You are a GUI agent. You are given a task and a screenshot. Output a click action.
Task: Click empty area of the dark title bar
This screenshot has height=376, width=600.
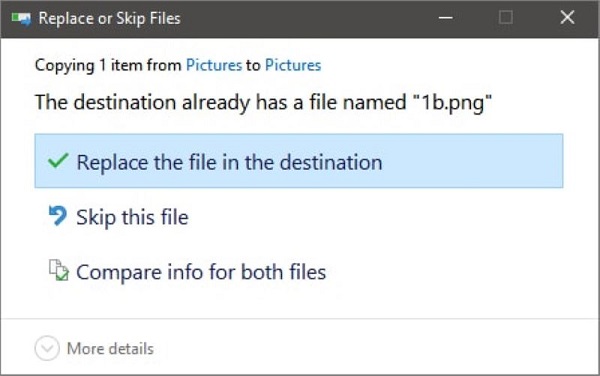306,18
